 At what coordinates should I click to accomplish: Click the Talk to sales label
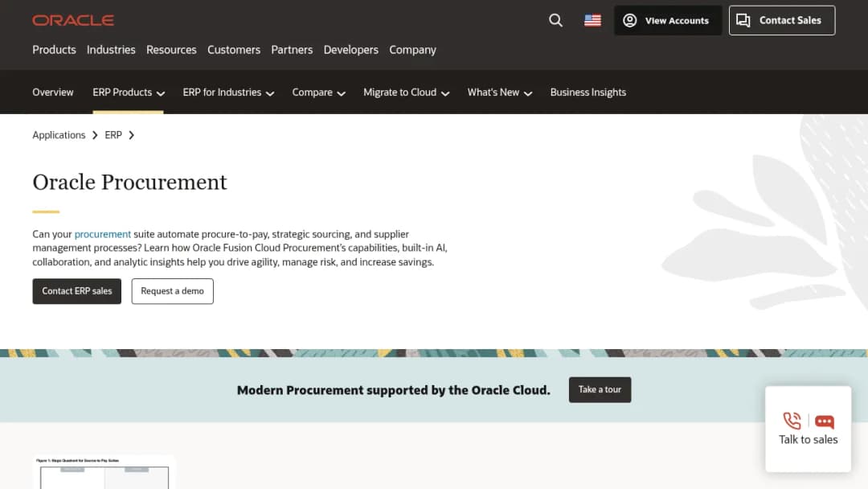tap(809, 440)
